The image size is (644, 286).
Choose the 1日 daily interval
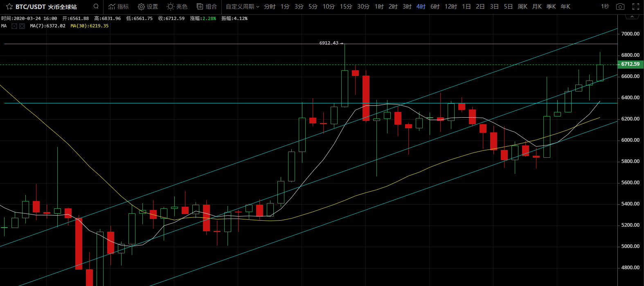[x=466, y=7]
